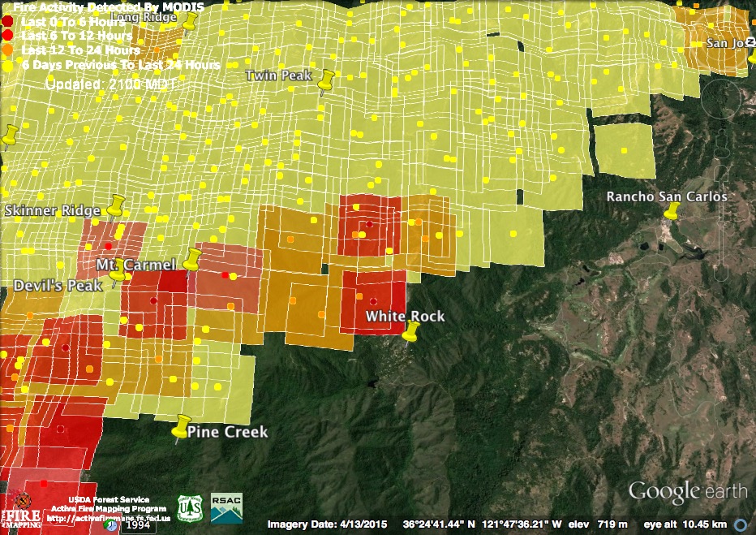Click the RSAC mountain logo
The image size is (756, 535).
pyautogui.click(x=226, y=508)
